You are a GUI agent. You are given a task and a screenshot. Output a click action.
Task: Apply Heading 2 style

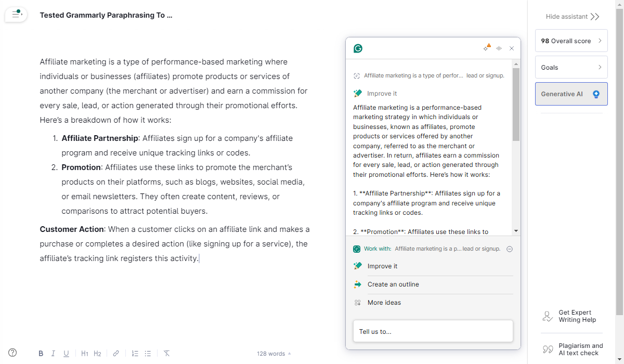pyautogui.click(x=97, y=354)
